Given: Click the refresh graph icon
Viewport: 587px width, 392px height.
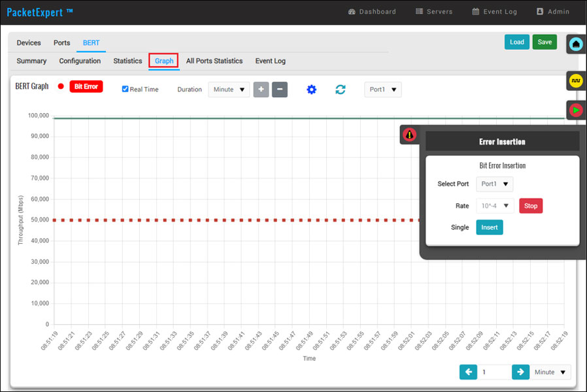Looking at the screenshot, I should coord(341,90).
